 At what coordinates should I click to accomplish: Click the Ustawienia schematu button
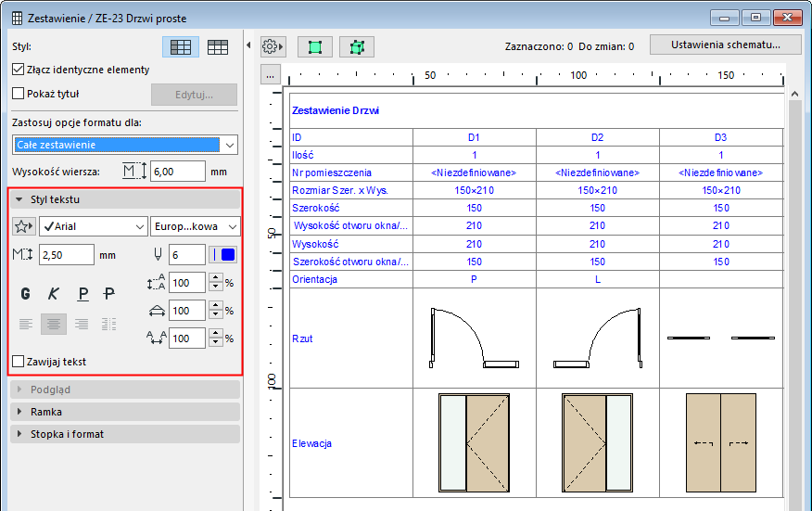(725, 45)
